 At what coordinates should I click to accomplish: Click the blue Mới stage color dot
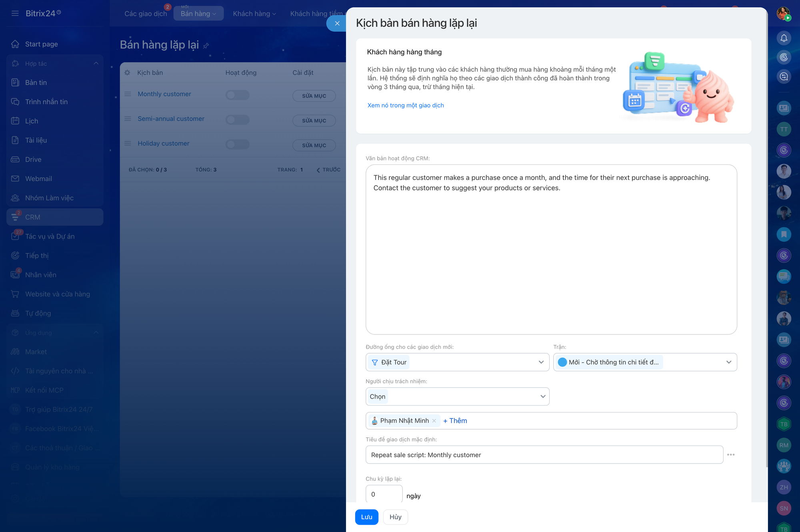coord(562,362)
